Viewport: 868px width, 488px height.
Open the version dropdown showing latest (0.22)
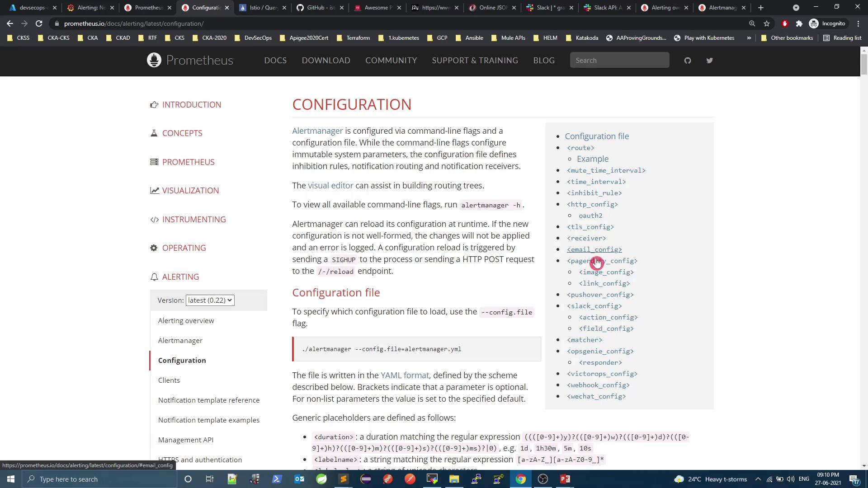coord(210,300)
